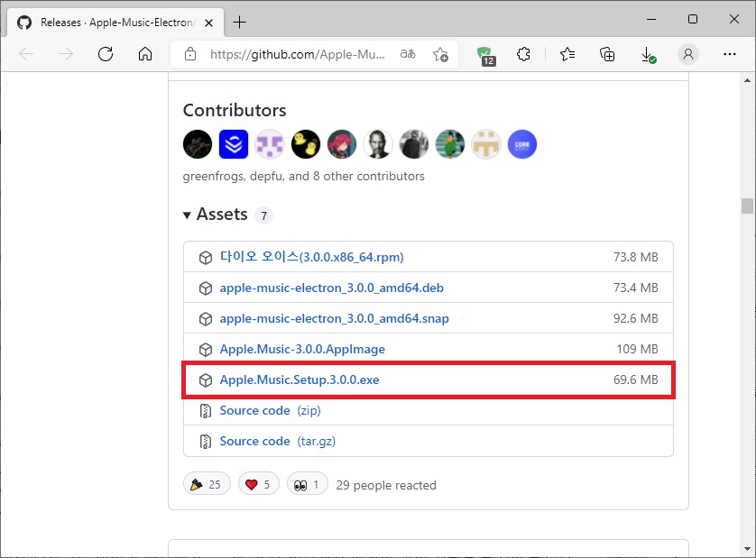Click the package icon beside AppImage asset
Image resolution: width=756 pixels, height=558 pixels.
click(206, 350)
